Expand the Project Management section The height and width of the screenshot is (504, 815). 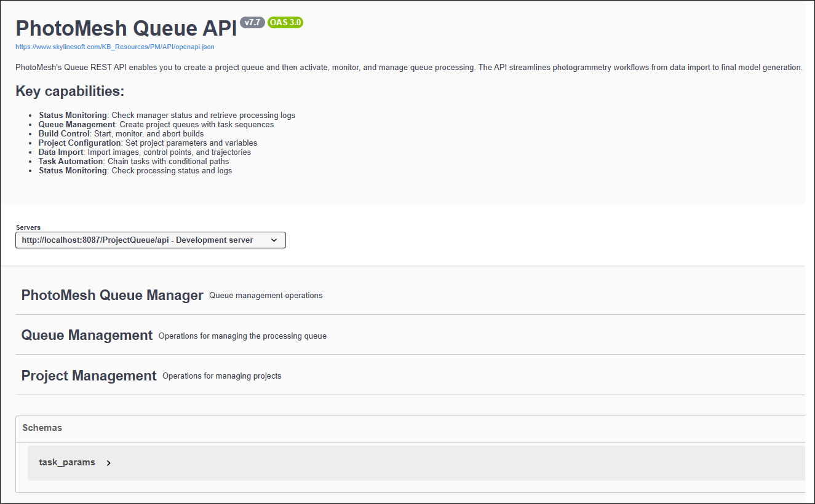click(x=89, y=375)
